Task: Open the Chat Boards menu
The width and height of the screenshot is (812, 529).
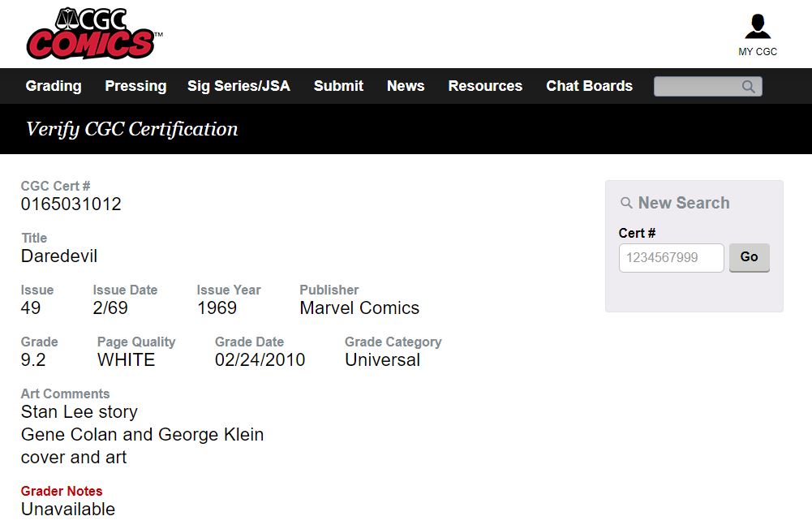Action: (589, 86)
